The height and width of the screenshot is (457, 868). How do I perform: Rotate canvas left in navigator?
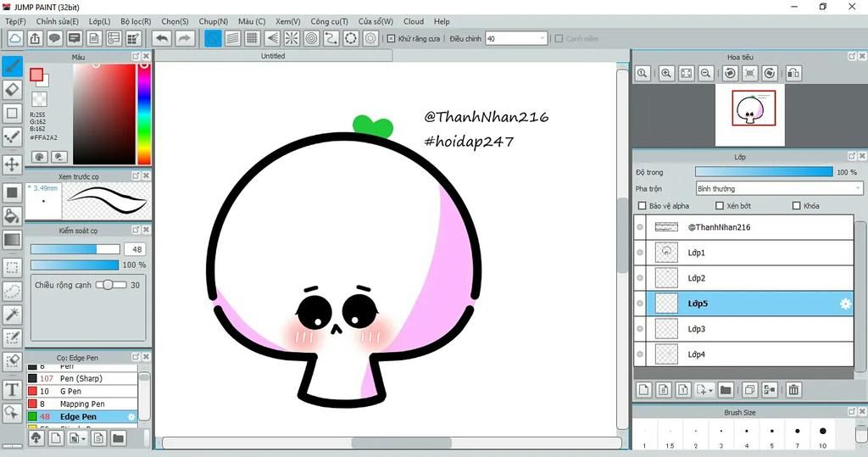tap(730, 73)
